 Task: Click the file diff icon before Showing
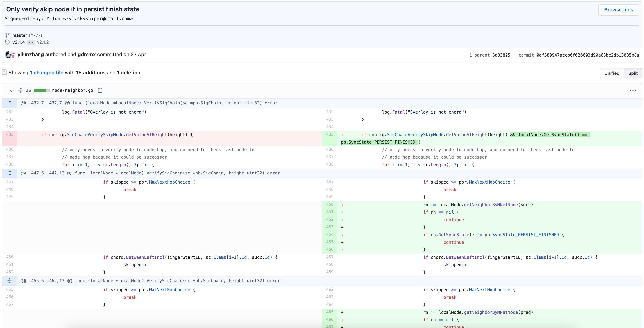tap(4, 72)
